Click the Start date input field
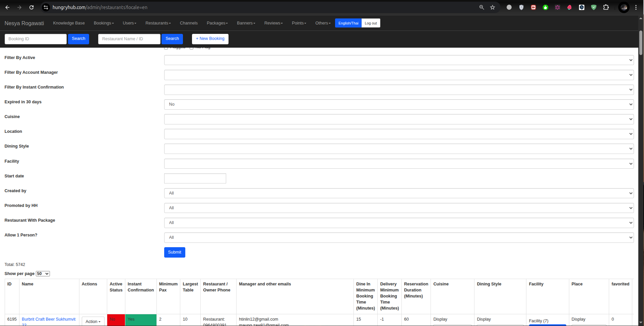644x326 pixels. [195, 178]
